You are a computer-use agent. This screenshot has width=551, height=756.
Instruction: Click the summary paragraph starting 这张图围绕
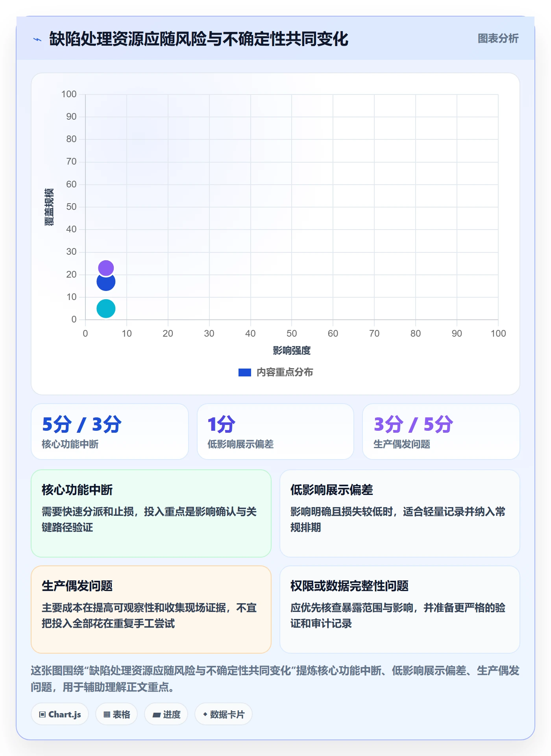click(x=275, y=679)
